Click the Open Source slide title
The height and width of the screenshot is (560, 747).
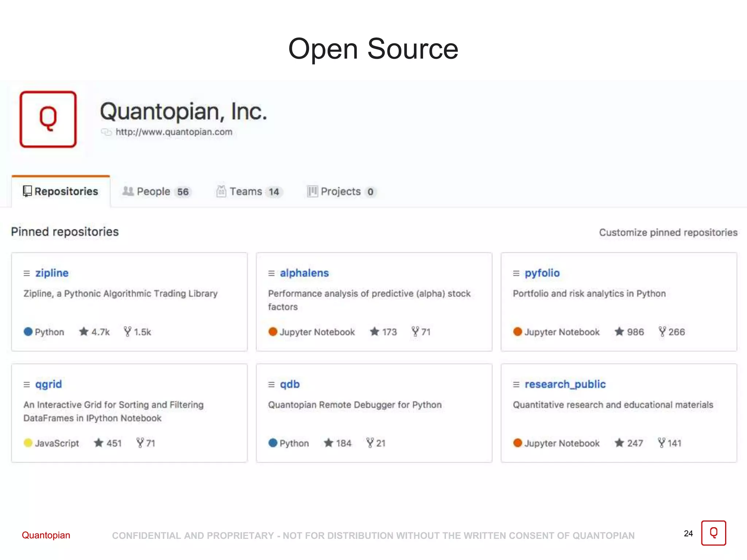(373, 49)
